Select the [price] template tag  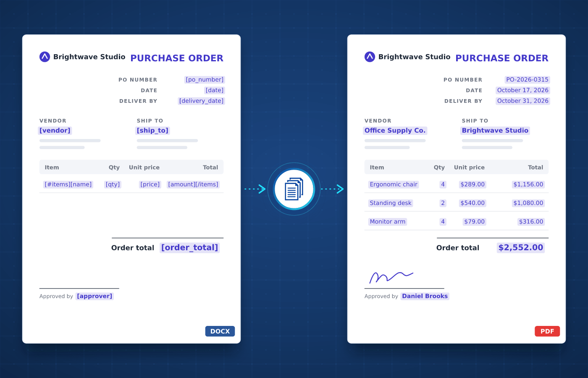(150, 184)
